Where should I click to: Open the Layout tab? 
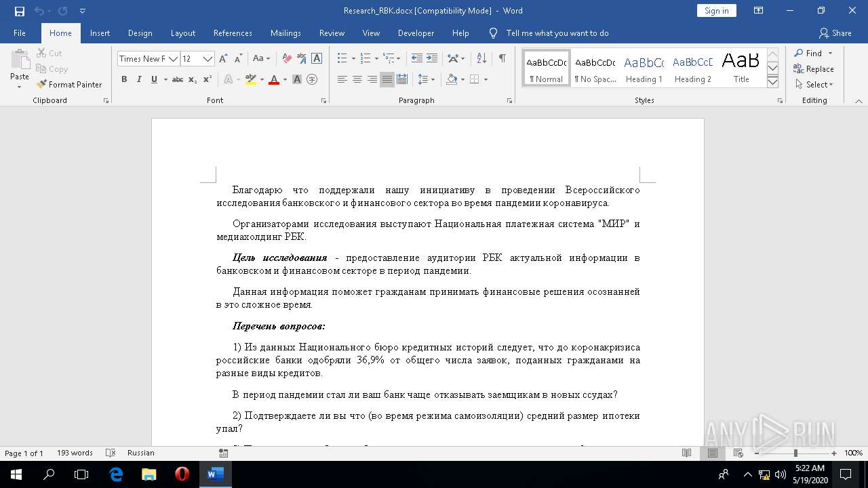(x=182, y=33)
